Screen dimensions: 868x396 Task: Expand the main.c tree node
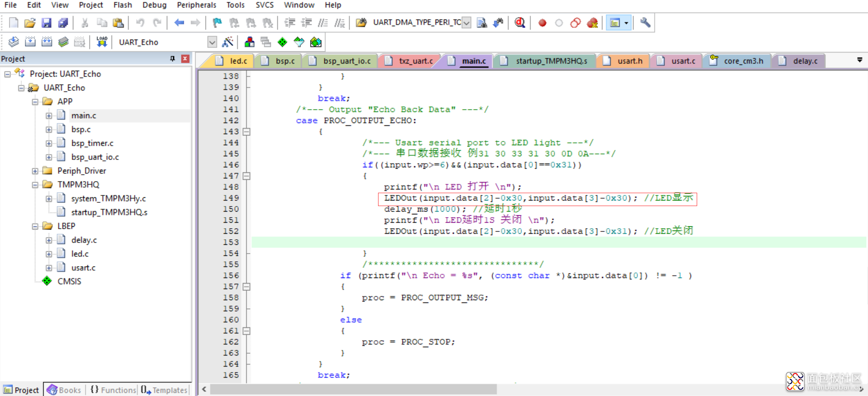coord(49,116)
